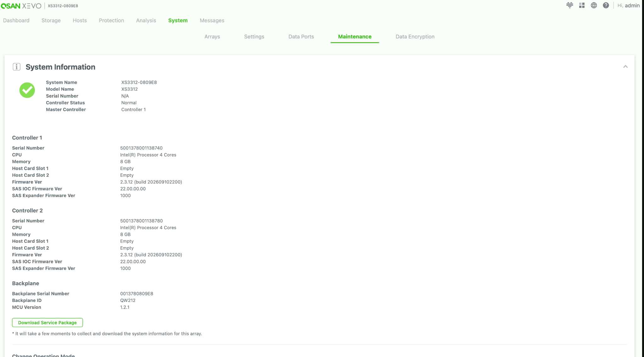This screenshot has width=644, height=357.
Task: Click Controller 1 serial 5001378001138740
Action: coord(141,148)
